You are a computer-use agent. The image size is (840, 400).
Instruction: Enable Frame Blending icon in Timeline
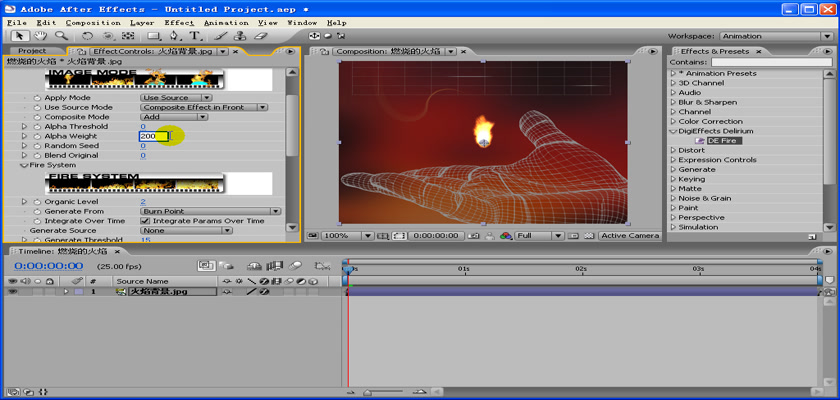click(275, 266)
